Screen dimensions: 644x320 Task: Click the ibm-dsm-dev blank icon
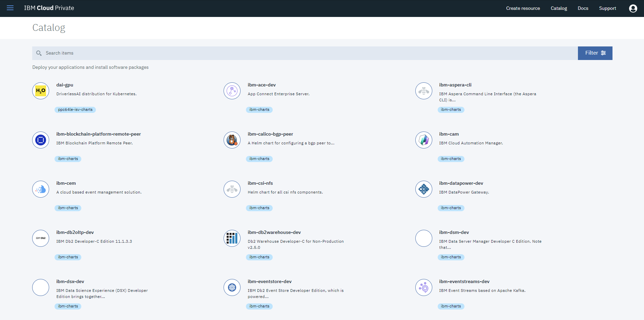424,238
